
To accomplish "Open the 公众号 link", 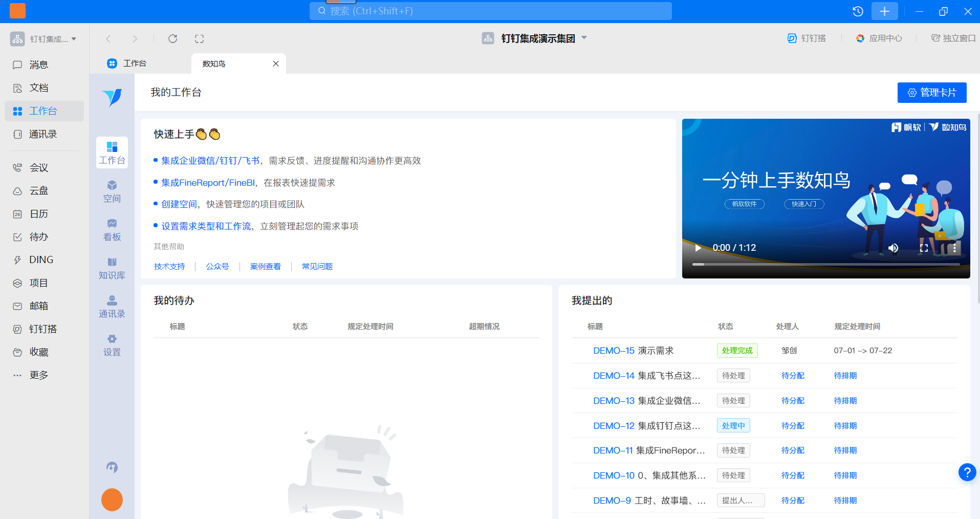I will click(217, 266).
